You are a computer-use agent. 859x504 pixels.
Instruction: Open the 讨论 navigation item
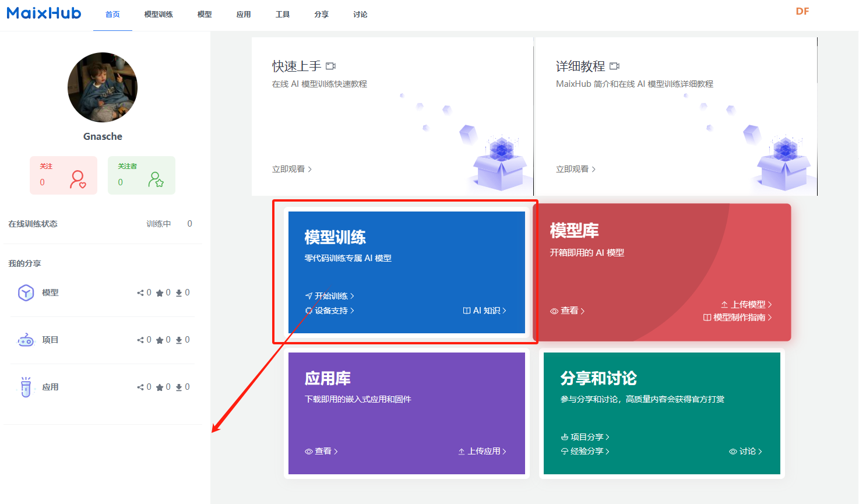point(360,15)
